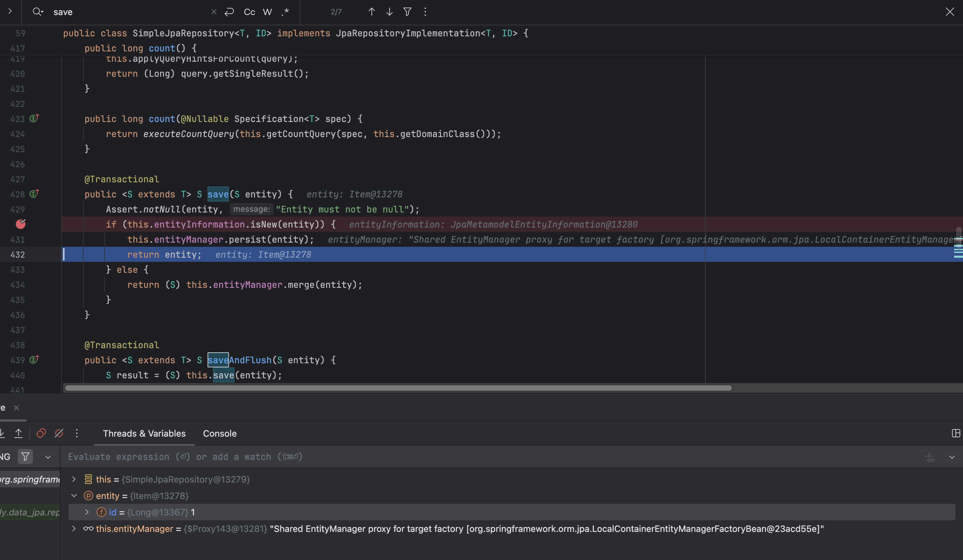Click the Evaluate expression input field
The image size is (963, 560).
point(459,456)
